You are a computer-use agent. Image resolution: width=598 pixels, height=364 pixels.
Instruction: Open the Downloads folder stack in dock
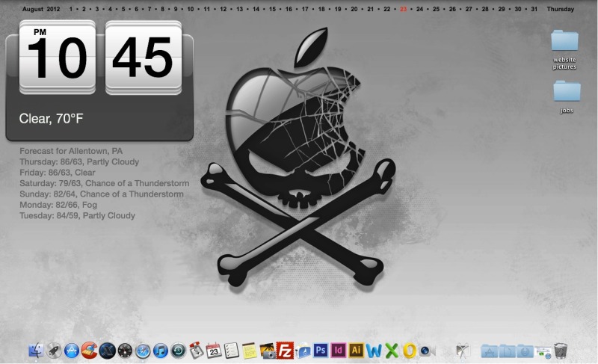525,351
